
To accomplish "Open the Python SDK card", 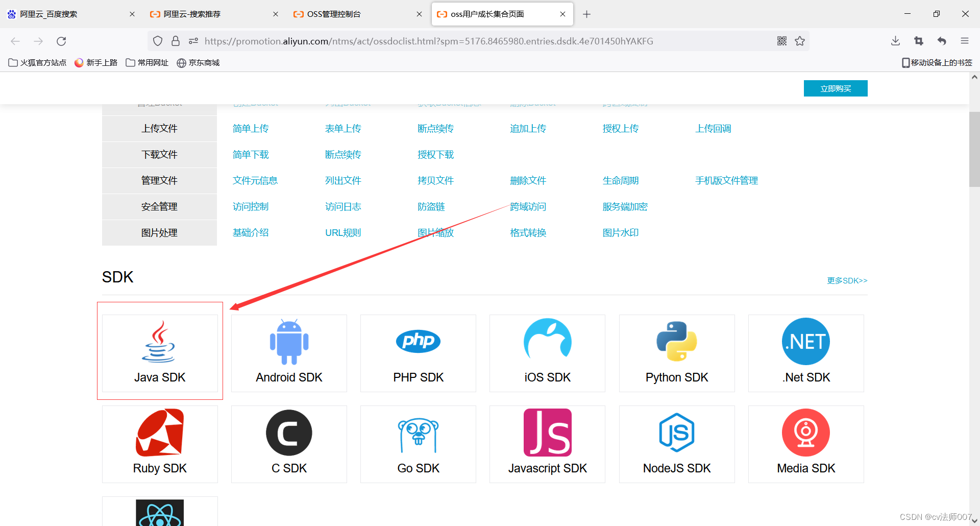I will [677, 353].
